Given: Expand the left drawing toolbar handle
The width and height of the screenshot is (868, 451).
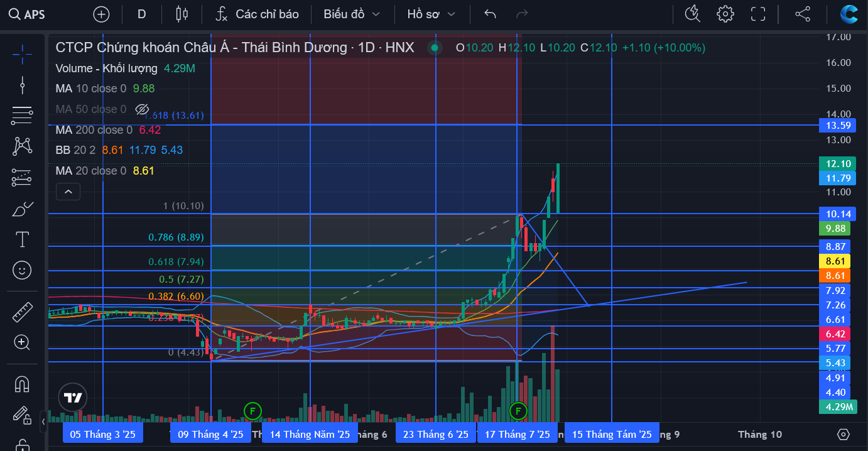Looking at the screenshot, I should (43, 421).
